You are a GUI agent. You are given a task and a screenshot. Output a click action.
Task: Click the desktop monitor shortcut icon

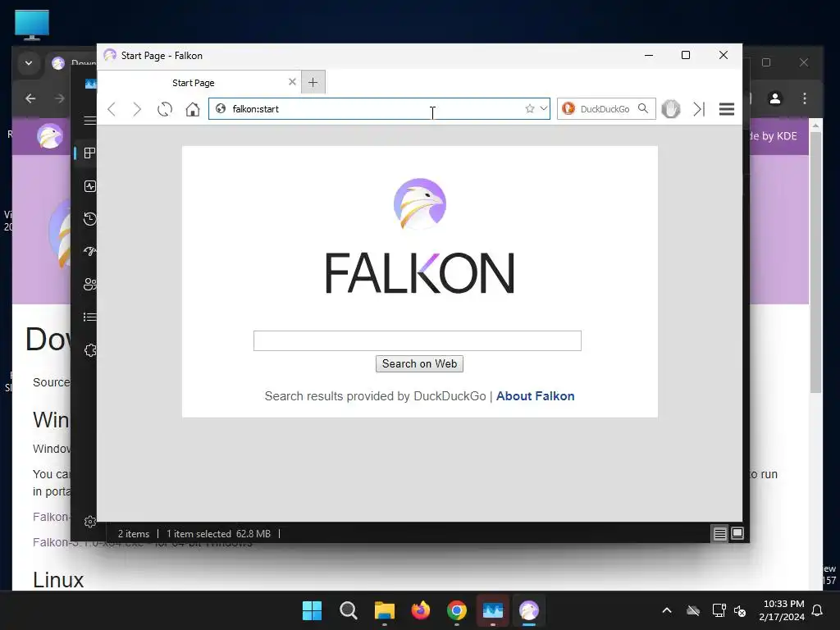(32, 25)
